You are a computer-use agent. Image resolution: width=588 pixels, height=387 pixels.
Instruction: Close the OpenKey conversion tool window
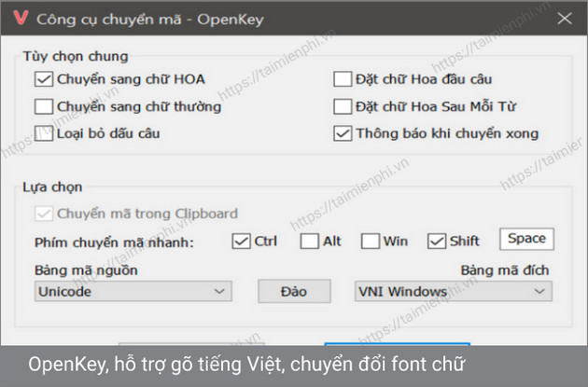click(x=565, y=18)
